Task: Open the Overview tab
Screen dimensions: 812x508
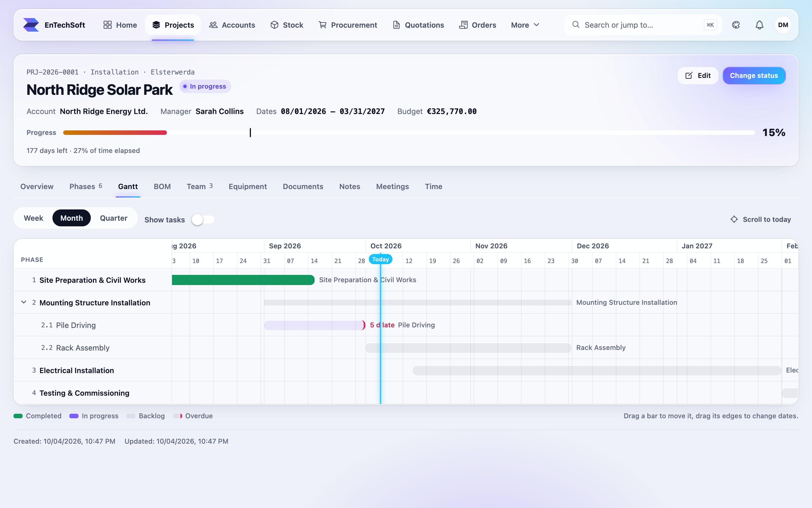Action: tap(37, 187)
